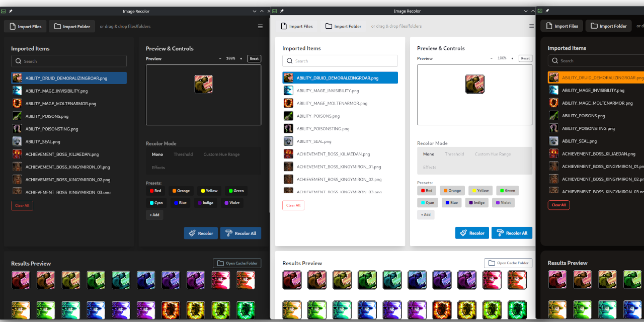Viewport: 644px width, 322px height.
Task: Click paint-roller Recolor All in left dark window
Action: coord(241,233)
